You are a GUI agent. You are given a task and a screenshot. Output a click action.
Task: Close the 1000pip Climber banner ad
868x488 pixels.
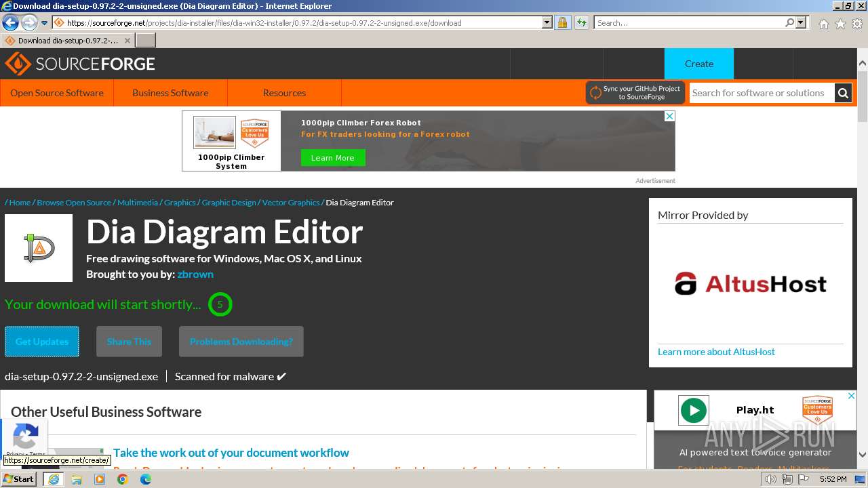coord(669,117)
